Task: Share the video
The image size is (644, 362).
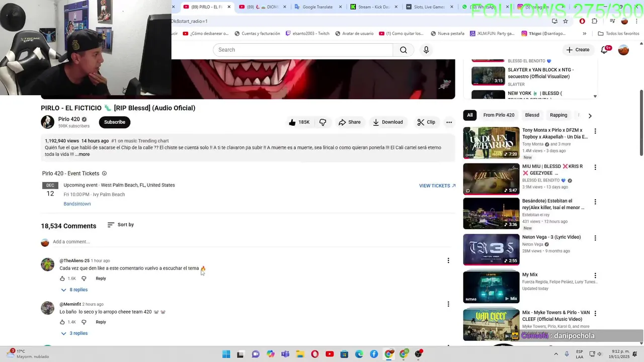Action: 349,122
